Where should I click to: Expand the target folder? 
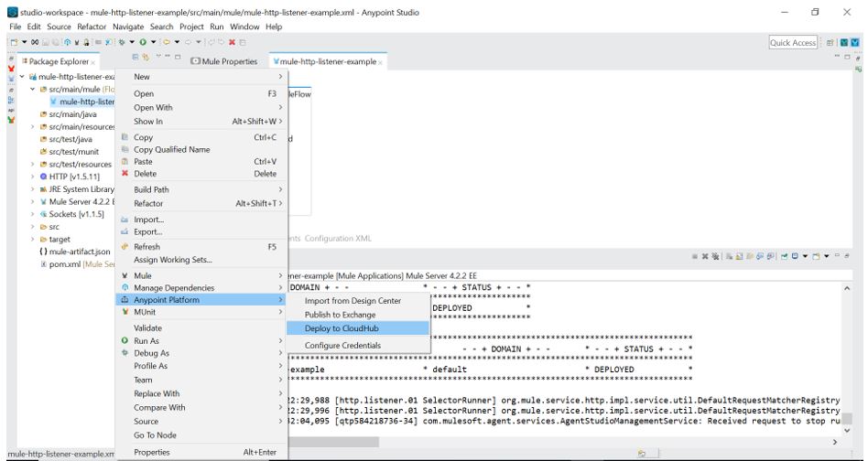tap(33, 240)
